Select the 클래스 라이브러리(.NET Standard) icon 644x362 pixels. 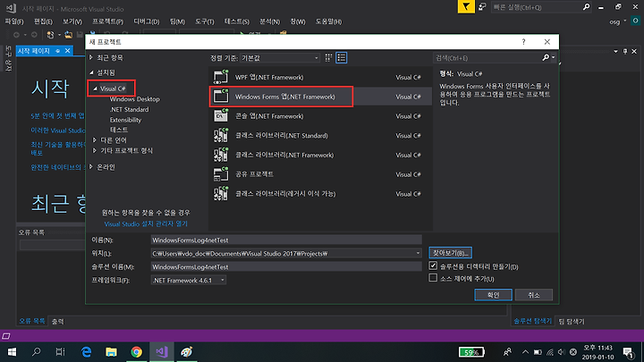pyautogui.click(x=221, y=136)
